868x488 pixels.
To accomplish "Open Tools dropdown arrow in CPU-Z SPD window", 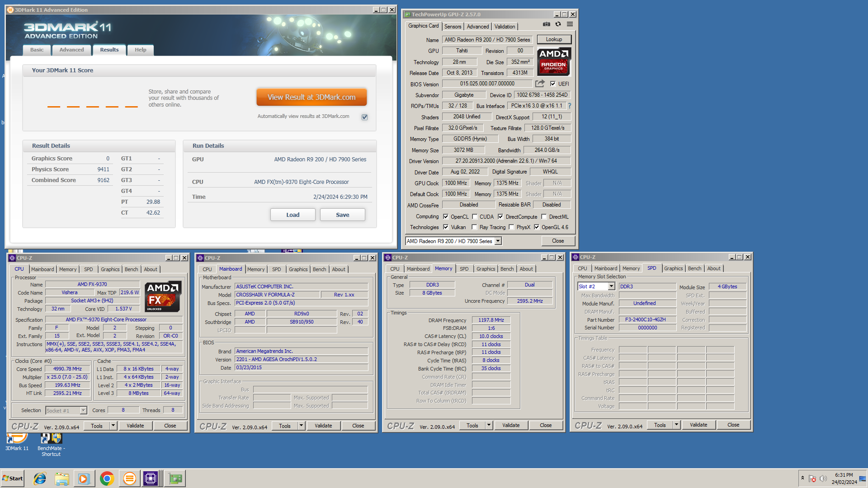I will [x=676, y=425].
